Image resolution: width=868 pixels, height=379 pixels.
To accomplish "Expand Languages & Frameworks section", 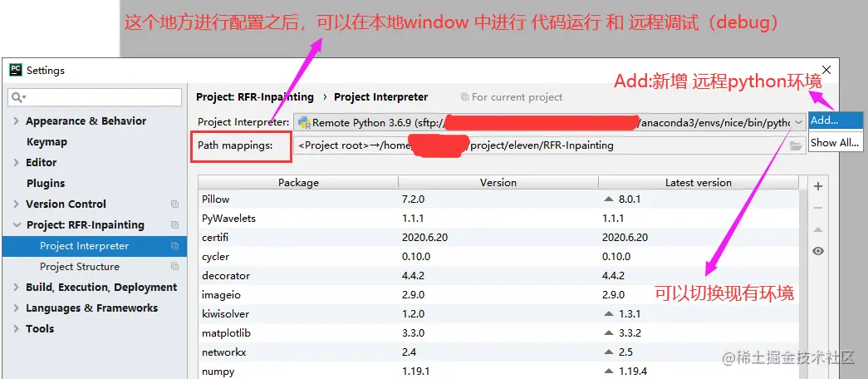I will click(x=16, y=308).
